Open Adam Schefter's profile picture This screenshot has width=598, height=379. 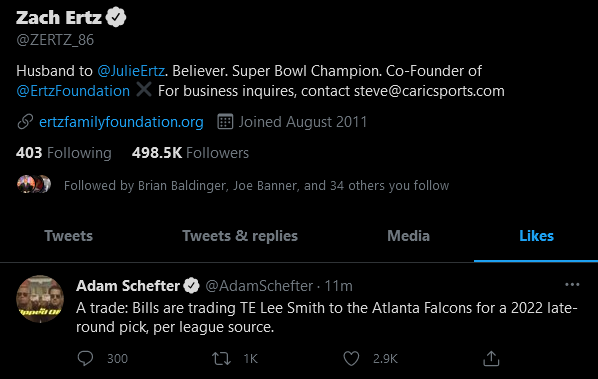point(40,299)
